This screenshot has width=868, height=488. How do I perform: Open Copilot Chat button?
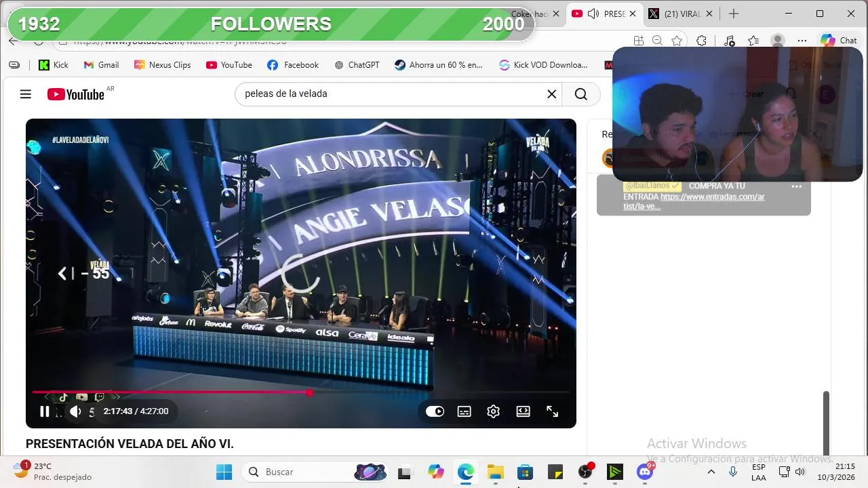pyautogui.click(x=839, y=41)
